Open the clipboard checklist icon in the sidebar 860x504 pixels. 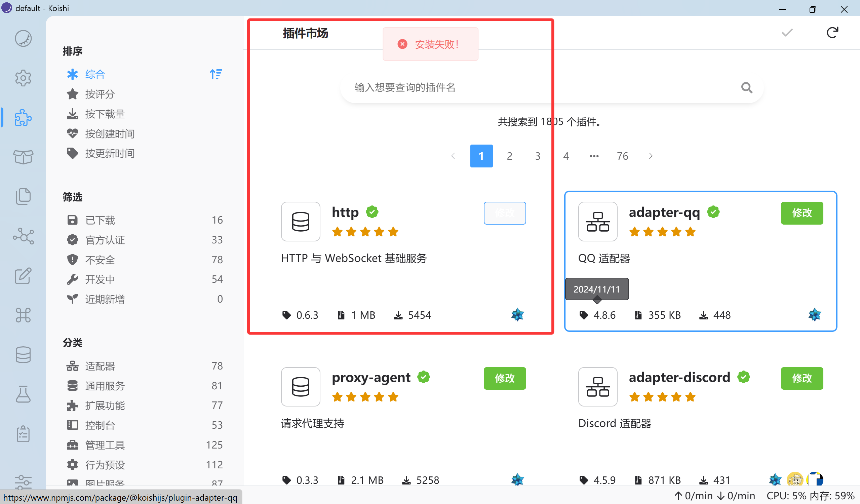coord(23,434)
